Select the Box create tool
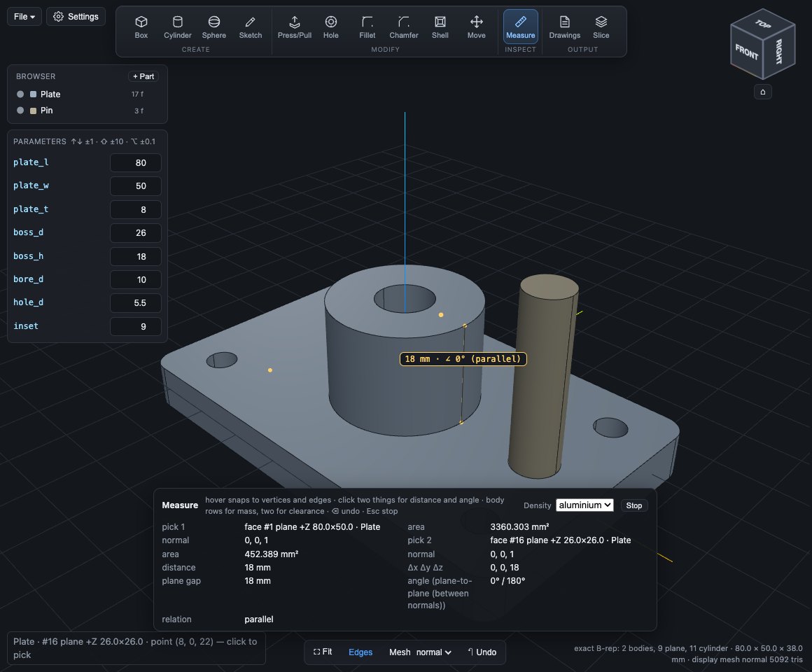 [x=141, y=27]
